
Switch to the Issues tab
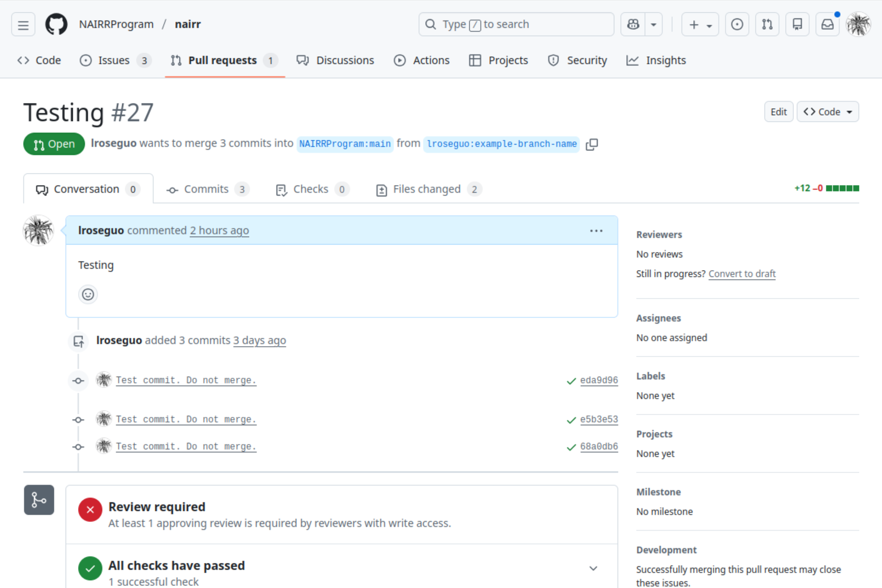[115, 60]
